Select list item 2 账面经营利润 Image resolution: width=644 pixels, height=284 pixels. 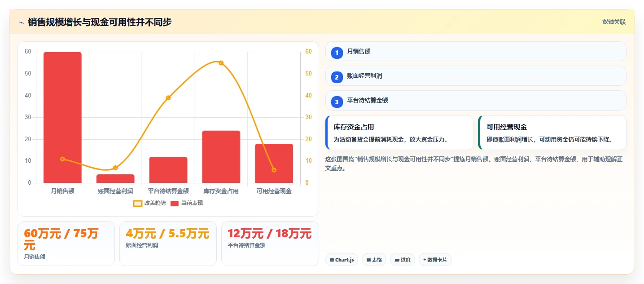(476, 76)
